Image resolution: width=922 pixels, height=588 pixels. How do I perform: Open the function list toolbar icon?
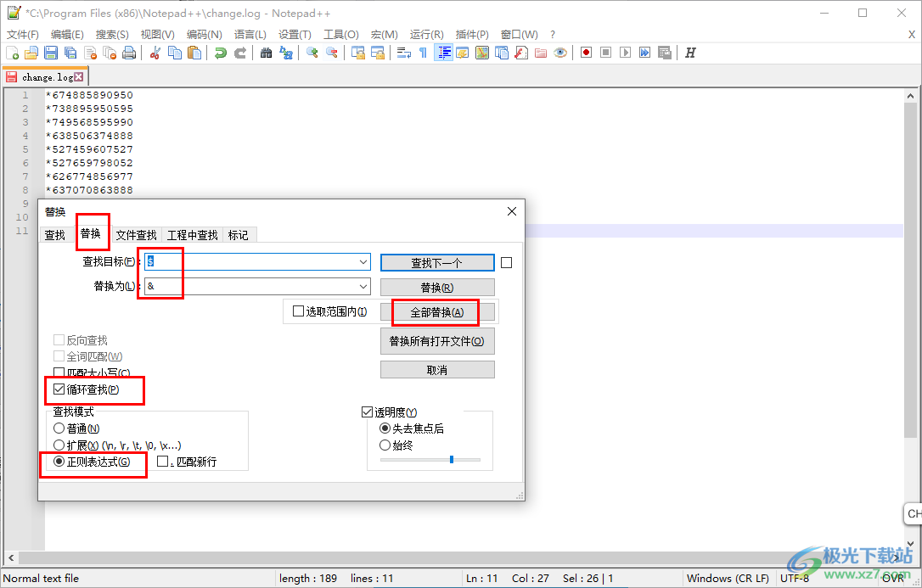click(521, 53)
